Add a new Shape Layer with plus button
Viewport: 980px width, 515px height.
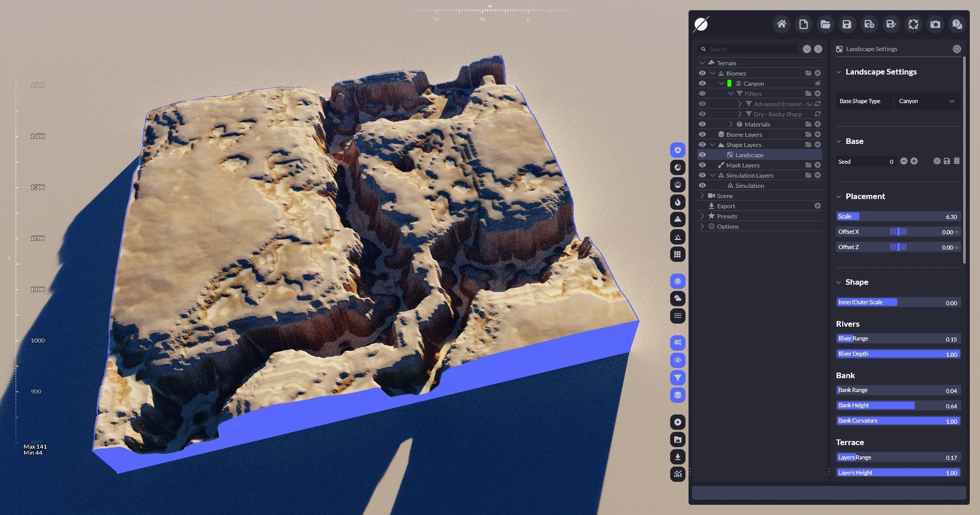(818, 145)
